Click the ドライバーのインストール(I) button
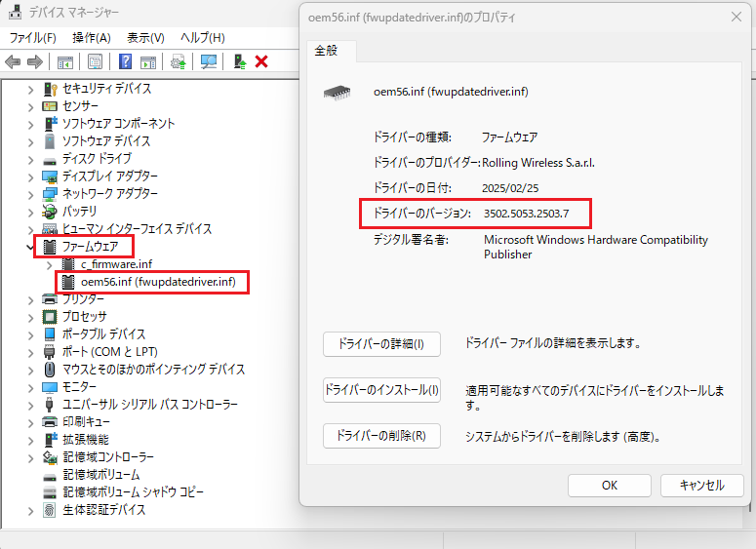756x549 pixels. (x=381, y=389)
